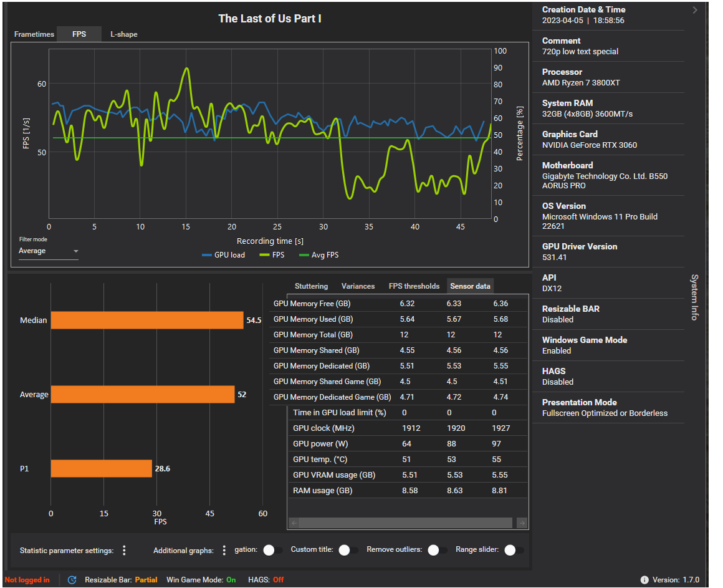
Task: Select GPU Memory Total (GB) row
Action: 398,335
